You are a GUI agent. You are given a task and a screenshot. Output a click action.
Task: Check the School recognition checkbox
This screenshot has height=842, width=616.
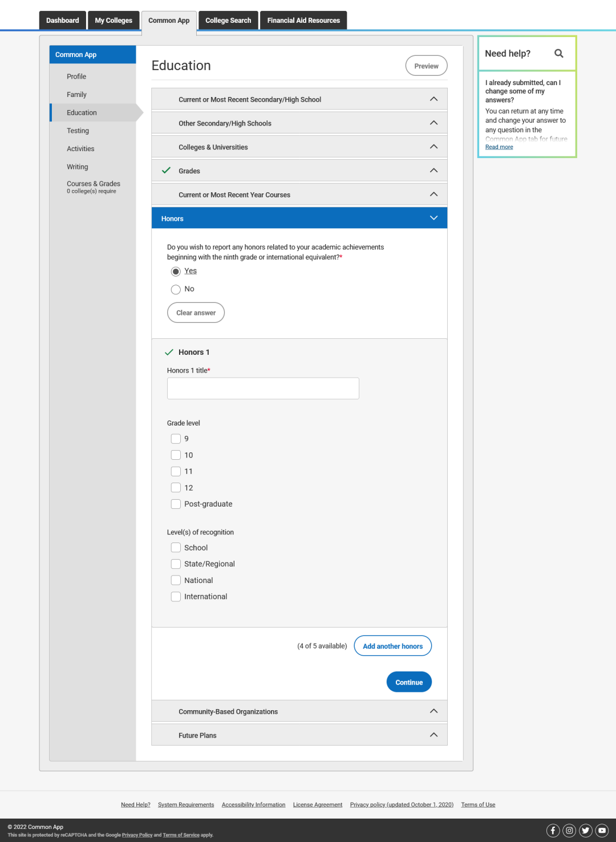pyautogui.click(x=176, y=548)
